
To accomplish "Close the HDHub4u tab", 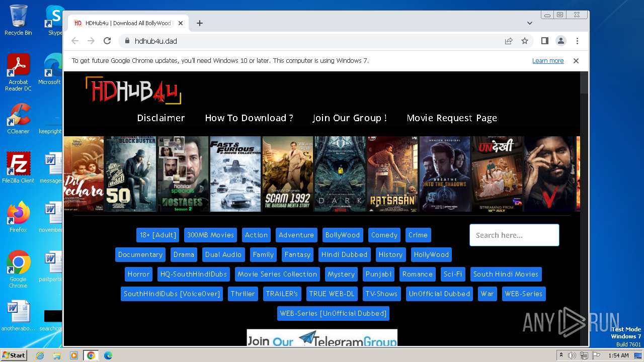I will pos(181,23).
